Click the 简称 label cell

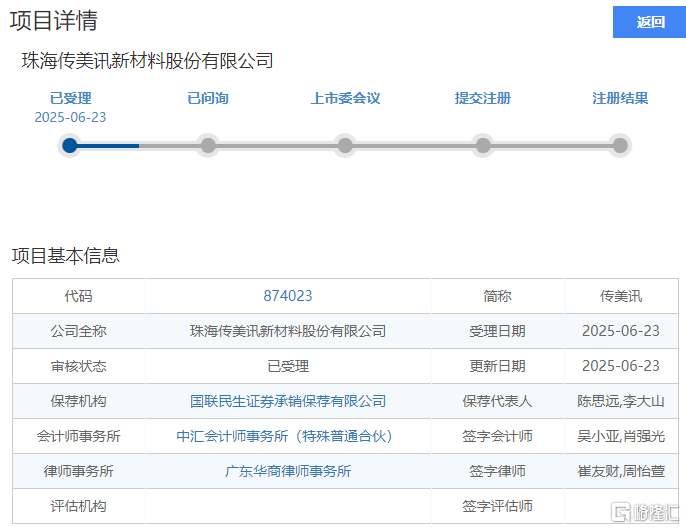[497, 296]
